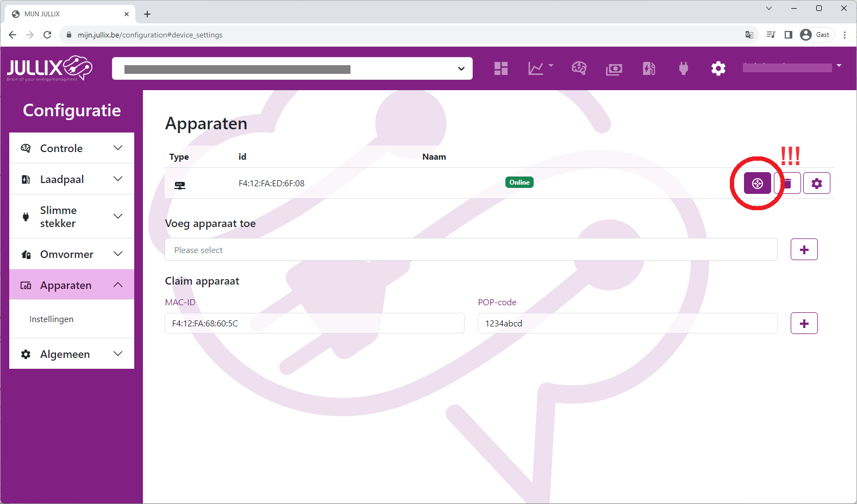
Task: Click the Algemeen gear sidebar icon
Action: click(26, 354)
